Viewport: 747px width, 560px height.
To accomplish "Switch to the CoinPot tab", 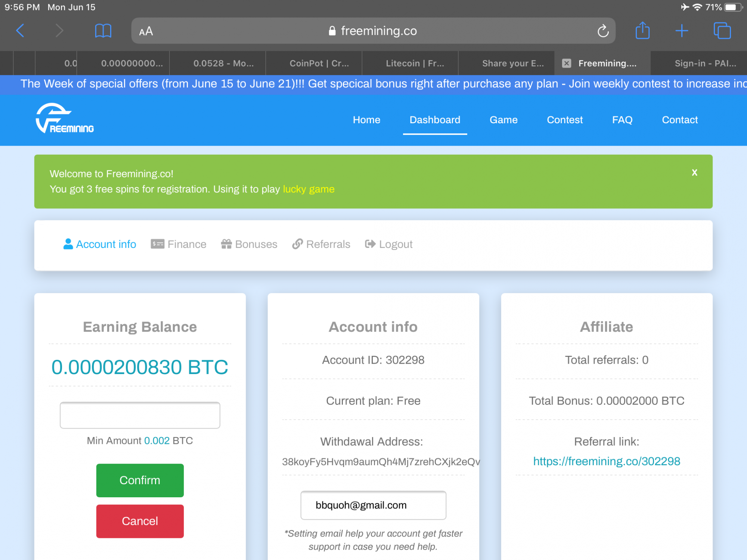I will 314,63.
